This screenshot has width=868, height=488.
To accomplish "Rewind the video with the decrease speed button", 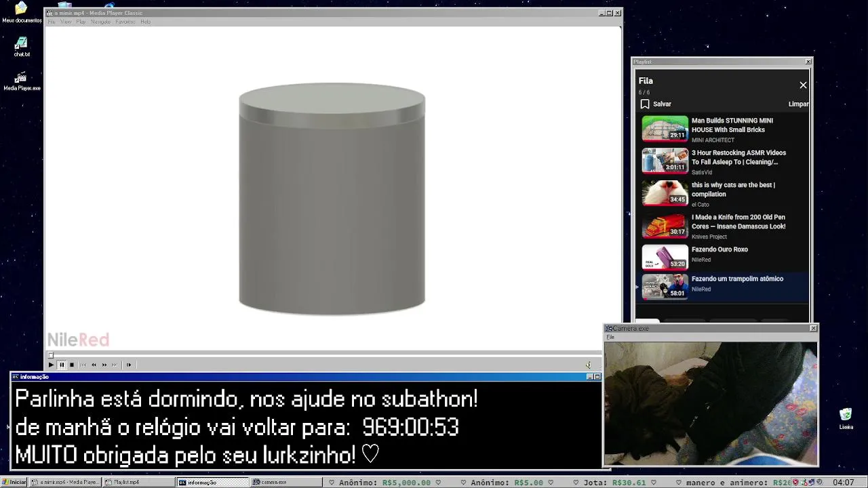I will click(x=94, y=365).
